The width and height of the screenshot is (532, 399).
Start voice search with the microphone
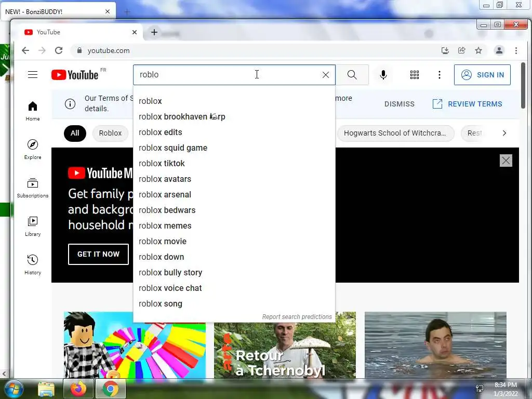point(383,75)
